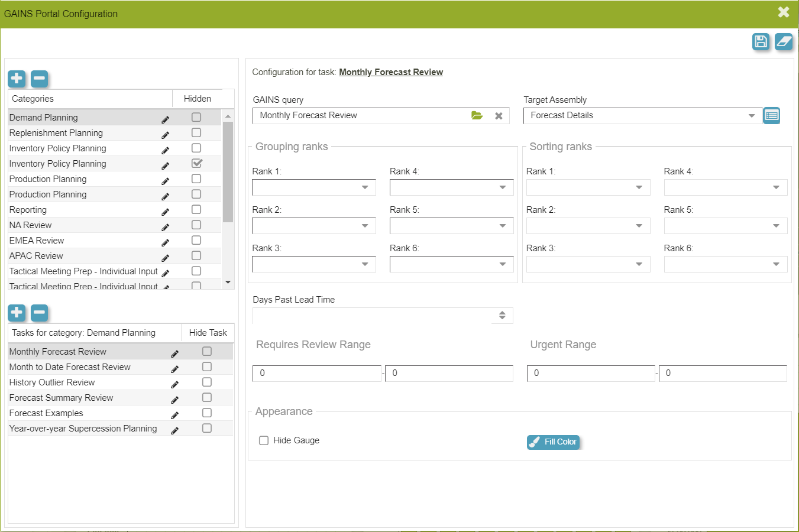The image size is (799, 532).
Task: Enable the Hide Gauge checkbox
Action: [x=264, y=440]
